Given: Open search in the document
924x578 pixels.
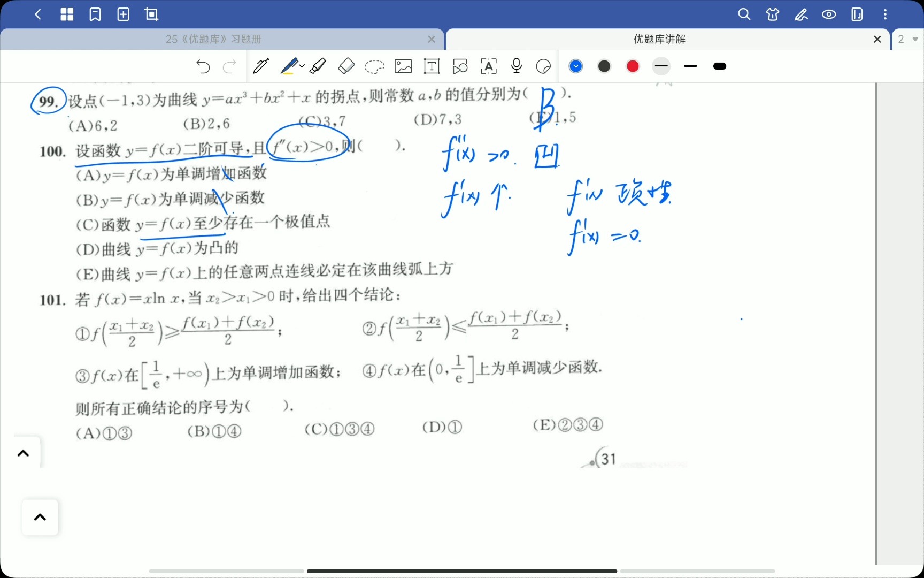Looking at the screenshot, I should [744, 14].
